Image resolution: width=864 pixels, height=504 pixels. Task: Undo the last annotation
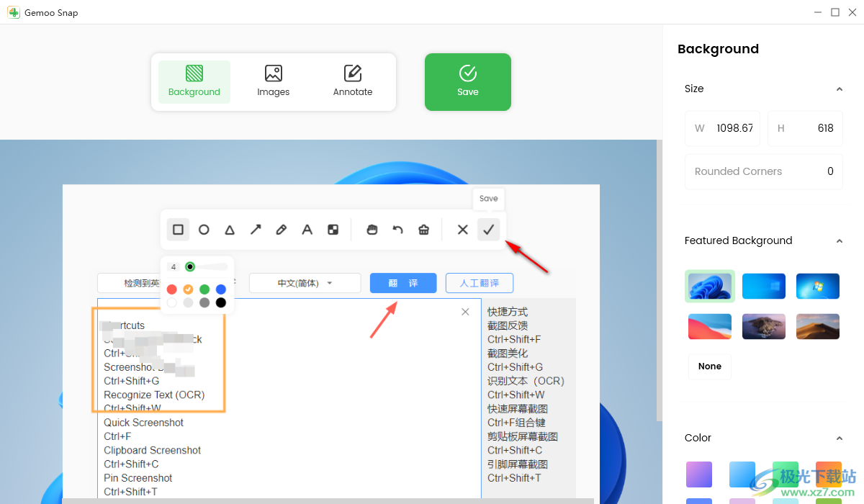(x=397, y=230)
